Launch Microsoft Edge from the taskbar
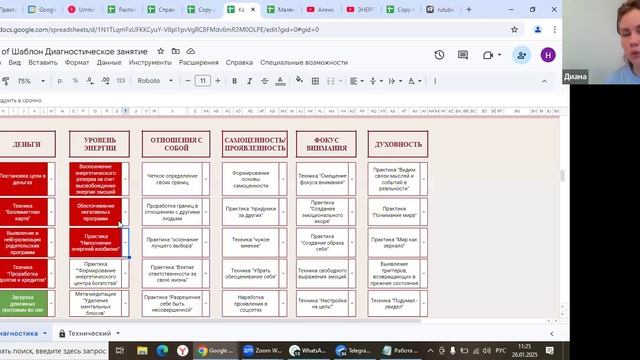 (162, 351)
